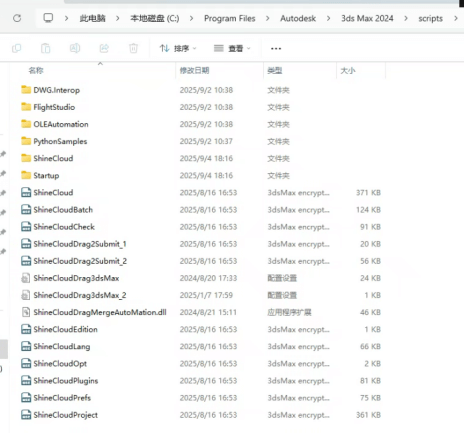Go to Autodesk in breadcrumb
The image size is (464, 433).
298,18
